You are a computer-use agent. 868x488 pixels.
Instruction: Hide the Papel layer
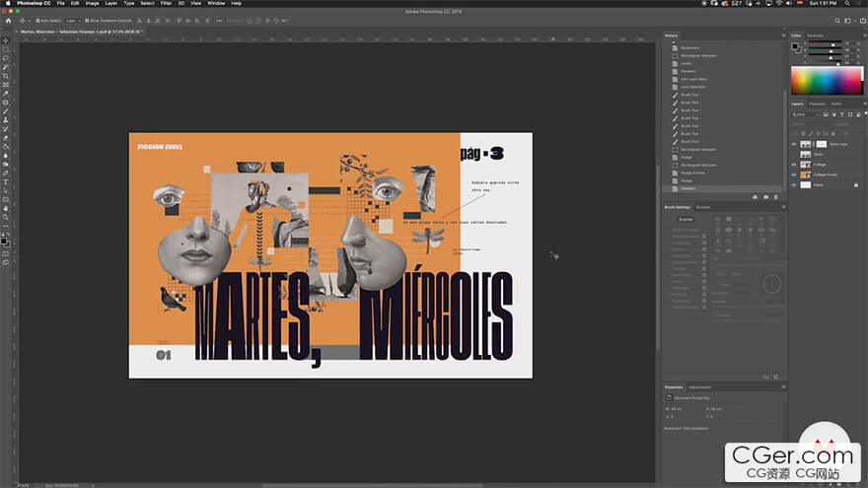(x=794, y=184)
